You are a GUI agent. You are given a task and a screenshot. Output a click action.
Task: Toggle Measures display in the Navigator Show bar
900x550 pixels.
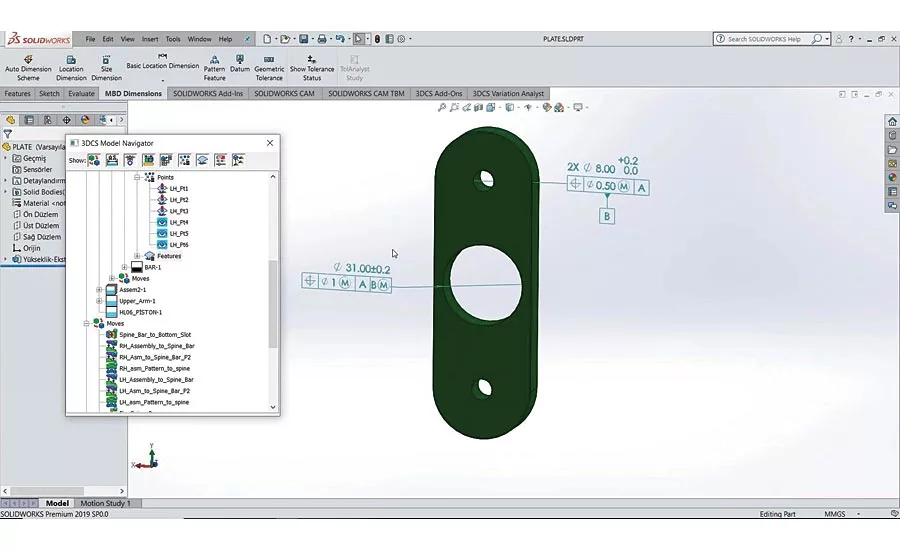(130, 160)
